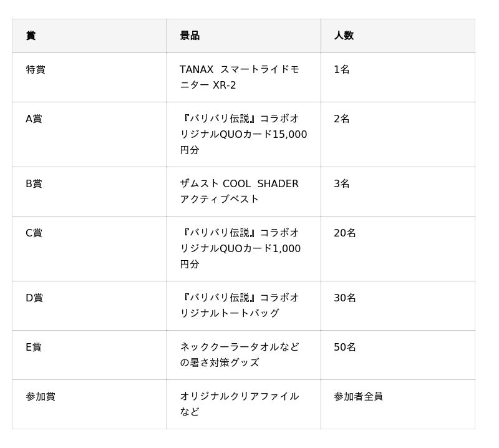The height and width of the screenshot is (448, 499).
Task: Select the 特賞 cell
Action: pos(89,77)
